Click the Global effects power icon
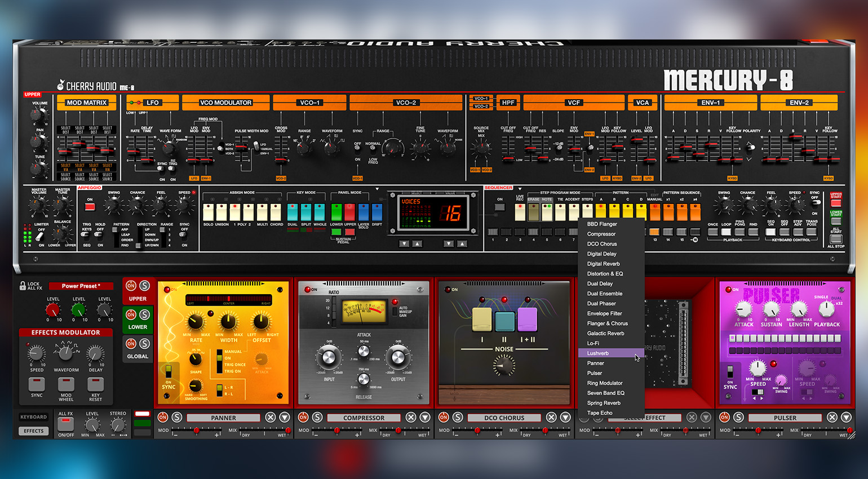The image size is (868, 479). coord(131,344)
